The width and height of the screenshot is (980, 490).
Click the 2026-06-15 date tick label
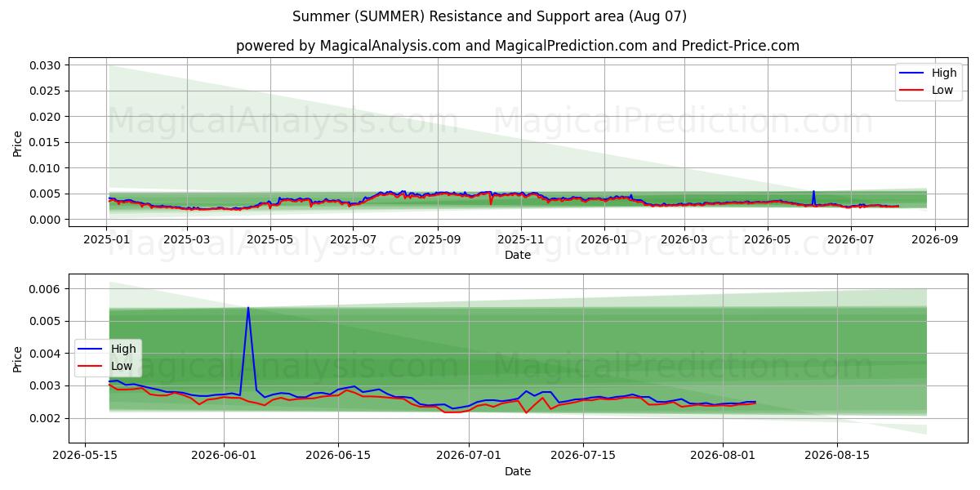pos(339,457)
